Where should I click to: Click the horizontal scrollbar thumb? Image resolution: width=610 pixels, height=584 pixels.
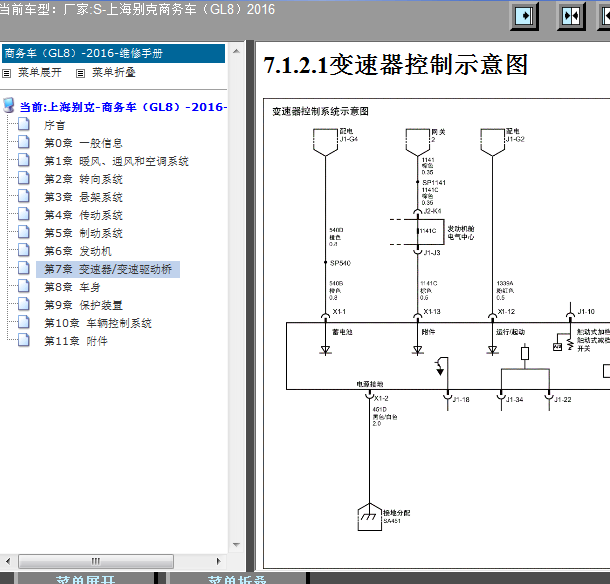tap(96, 561)
